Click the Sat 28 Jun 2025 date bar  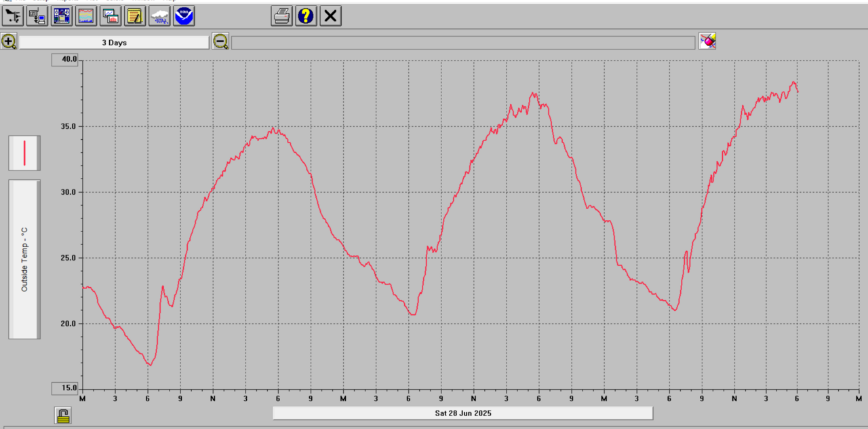(x=462, y=413)
